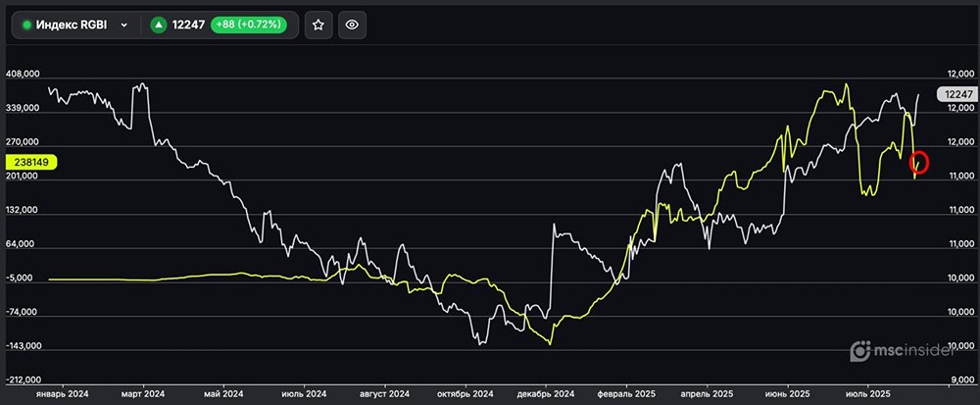Click the 12247 index value in header

189,25
